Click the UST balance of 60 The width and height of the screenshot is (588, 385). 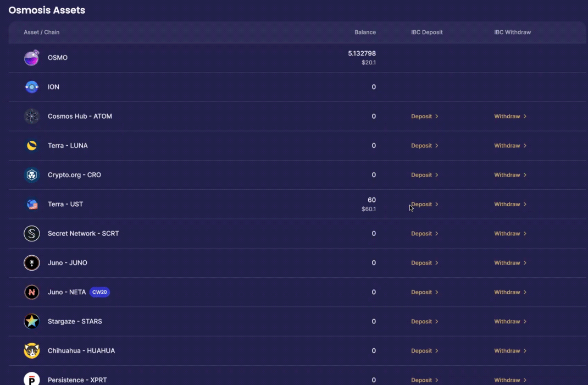coord(371,200)
